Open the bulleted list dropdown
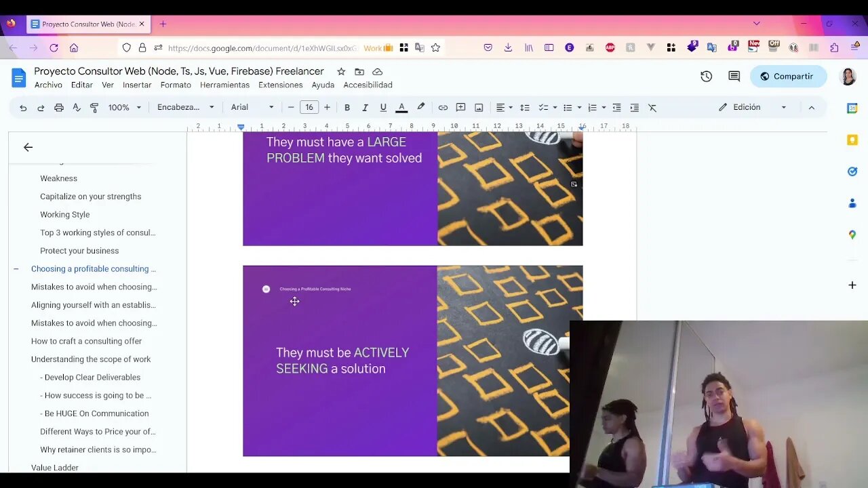The width and height of the screenshot is (868, 488). click(572, 108)
